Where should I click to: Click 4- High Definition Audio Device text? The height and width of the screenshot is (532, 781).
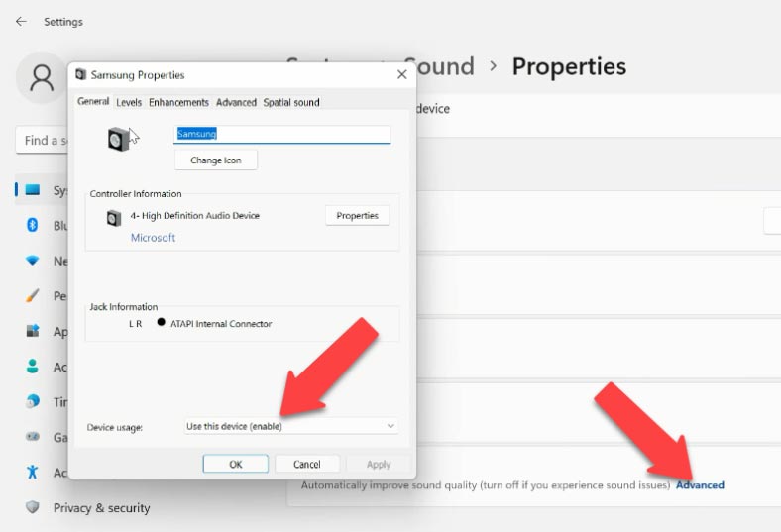194,216
